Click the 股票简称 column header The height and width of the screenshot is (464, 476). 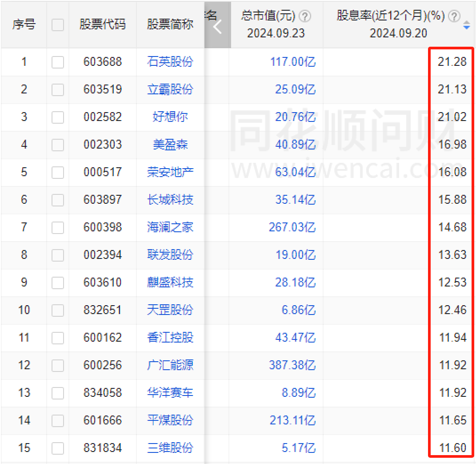click(x=170, y=24)
